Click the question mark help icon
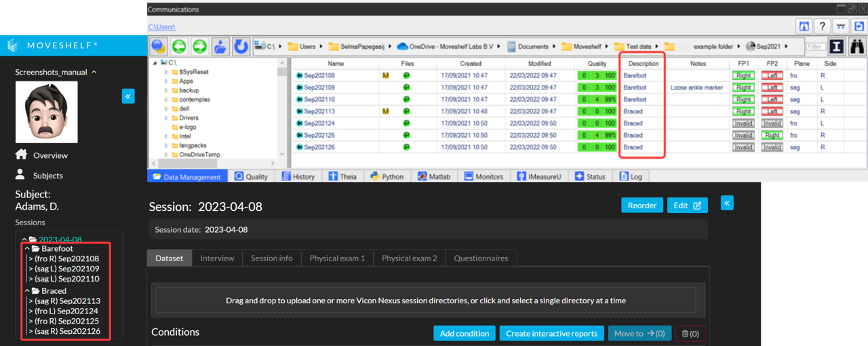868x346 pixels. pyautogui.click(x=822, y=26)
